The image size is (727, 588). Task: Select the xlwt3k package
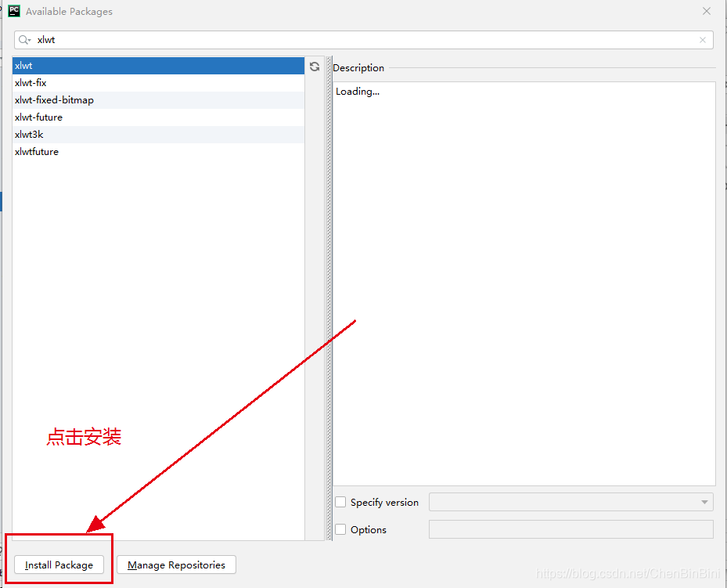(158, 135)
